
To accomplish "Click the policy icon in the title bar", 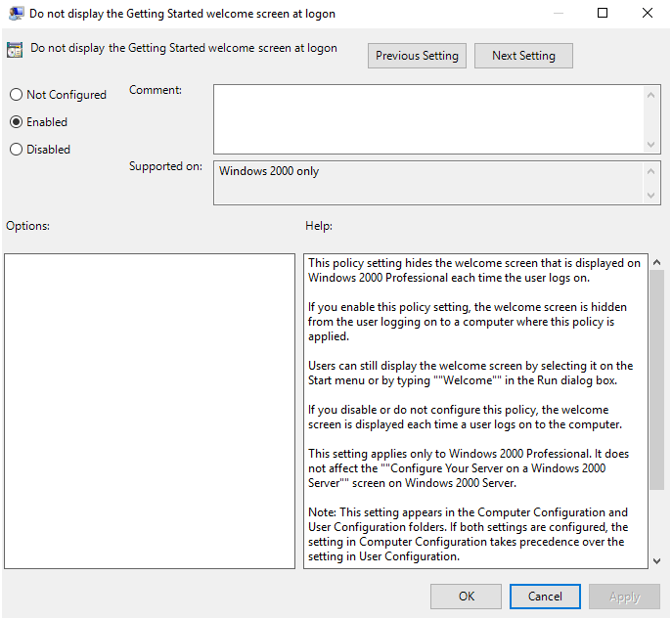I will coord(17,14).
